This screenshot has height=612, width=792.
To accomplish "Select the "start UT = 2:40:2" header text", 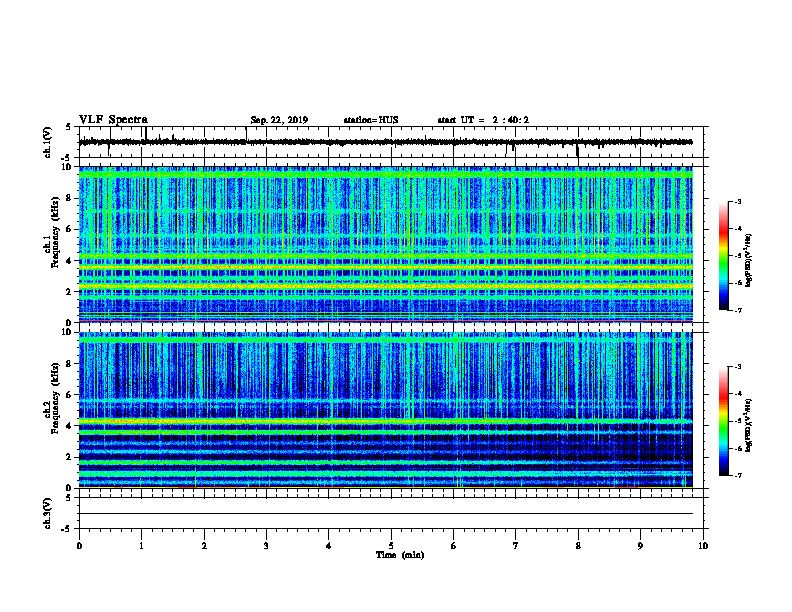I will 483,120.
